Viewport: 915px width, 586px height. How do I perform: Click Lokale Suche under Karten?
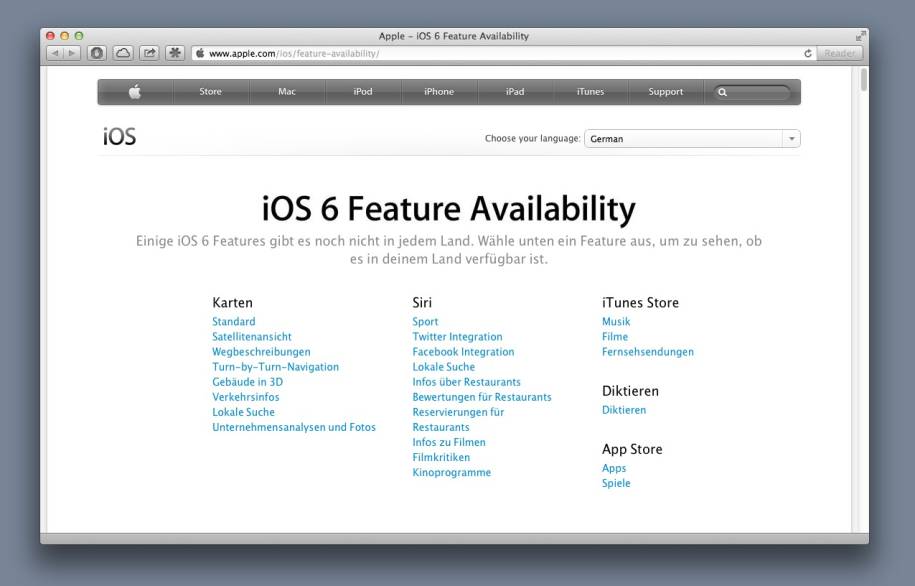[243, 412]
